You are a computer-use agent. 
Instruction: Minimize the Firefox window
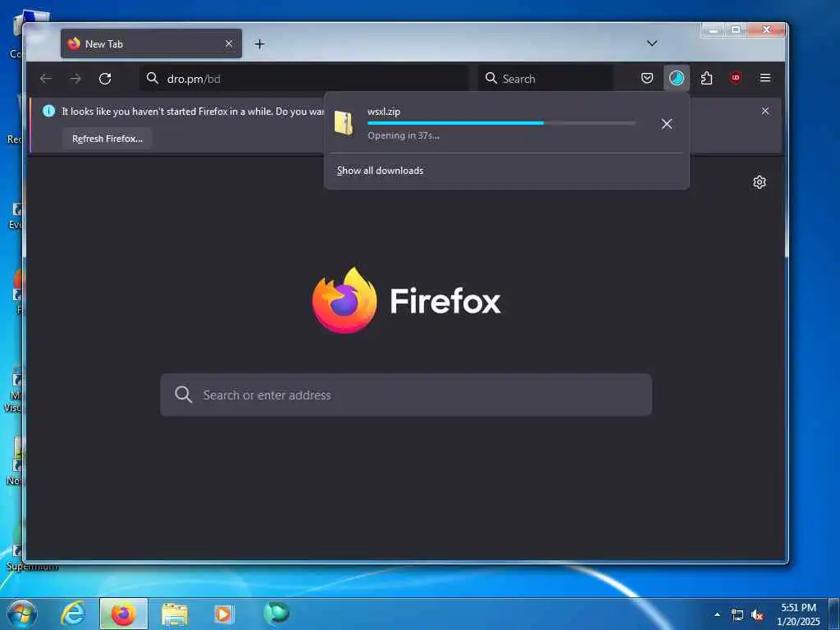point(713,30)
